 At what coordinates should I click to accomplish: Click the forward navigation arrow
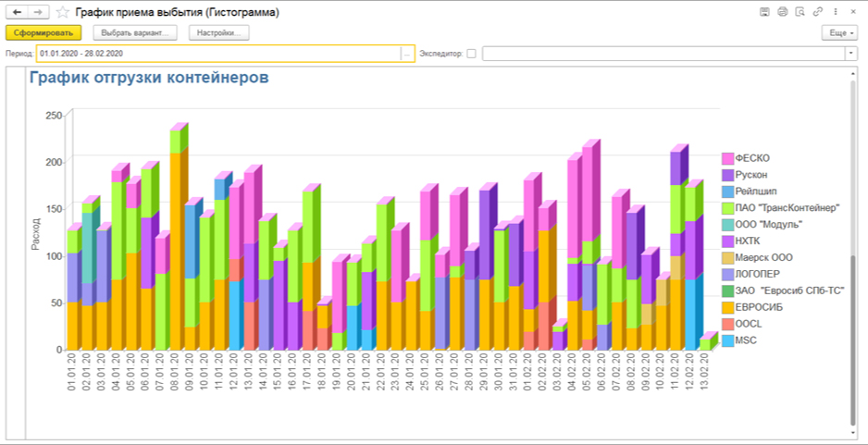pyautogui.click(x=38, y=12)
